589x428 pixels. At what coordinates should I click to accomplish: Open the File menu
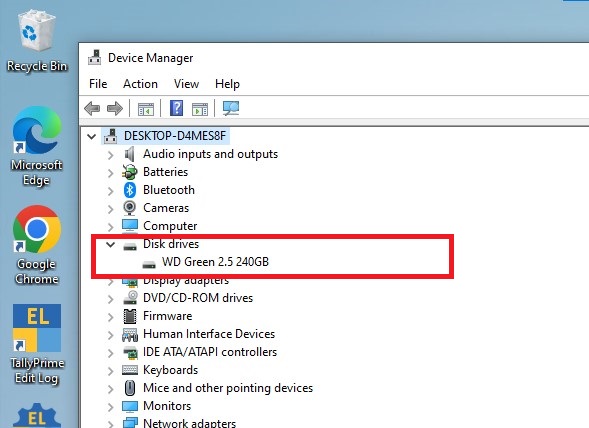point(98,84)
